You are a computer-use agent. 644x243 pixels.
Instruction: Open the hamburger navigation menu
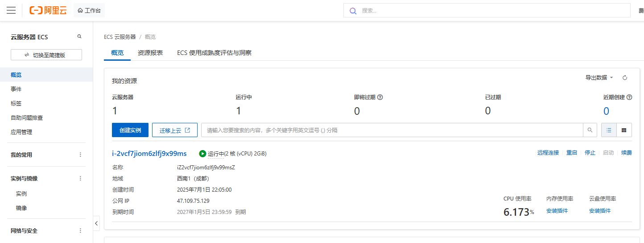tap(11, 10)
